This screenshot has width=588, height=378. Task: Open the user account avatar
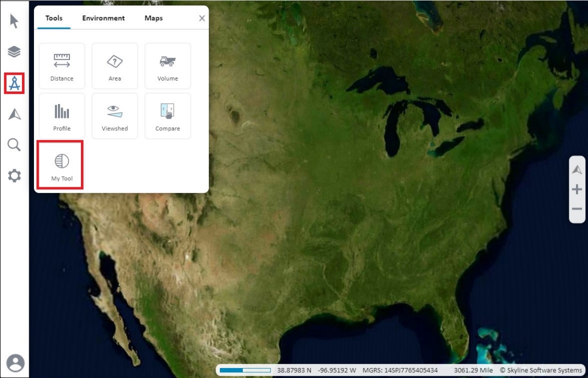(x=14, y=362)
